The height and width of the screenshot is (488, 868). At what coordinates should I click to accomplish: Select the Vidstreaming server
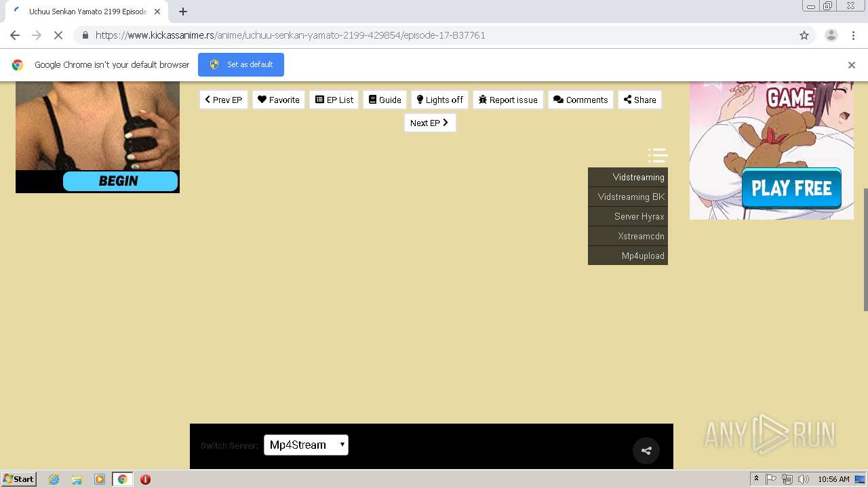(x=628, y=177)
